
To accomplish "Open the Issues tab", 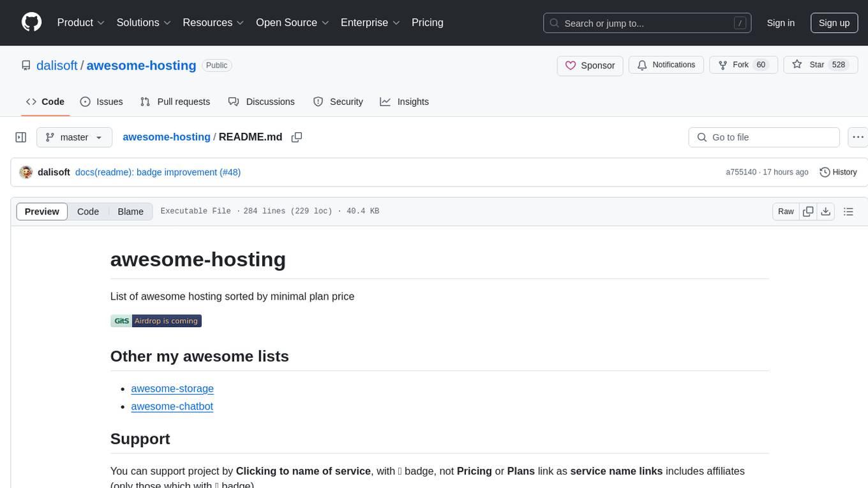I will tap(101, 102).
